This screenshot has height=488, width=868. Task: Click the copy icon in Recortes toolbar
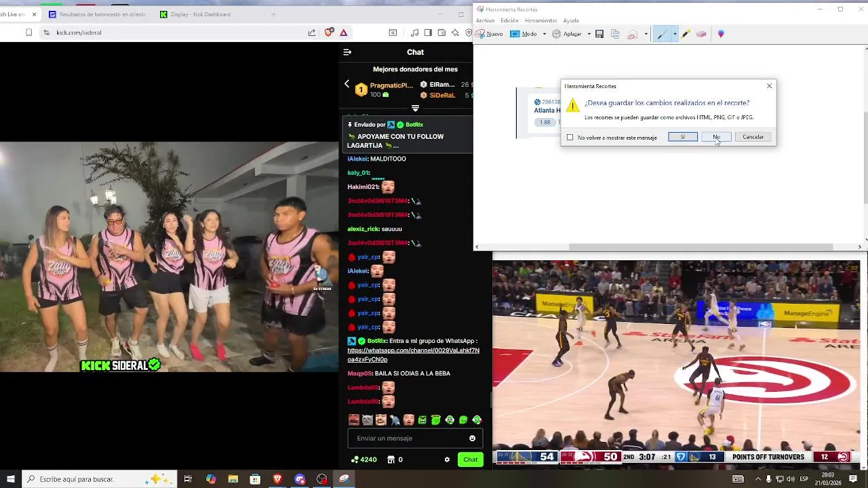click(615, 34)
